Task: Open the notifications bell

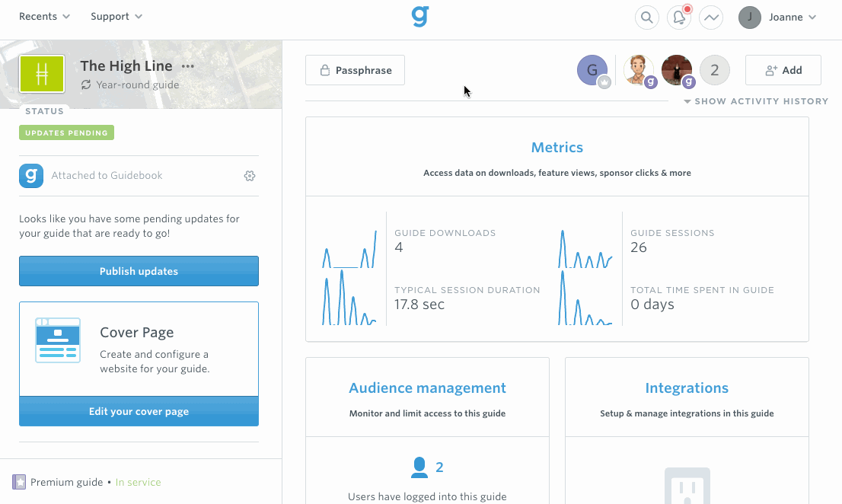Action: click(679, 18)
